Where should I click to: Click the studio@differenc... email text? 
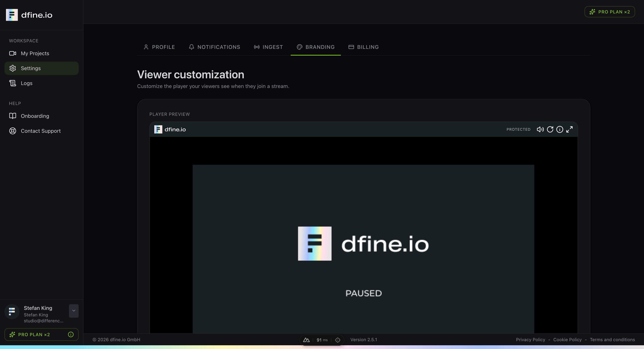[x=43, y=321]
